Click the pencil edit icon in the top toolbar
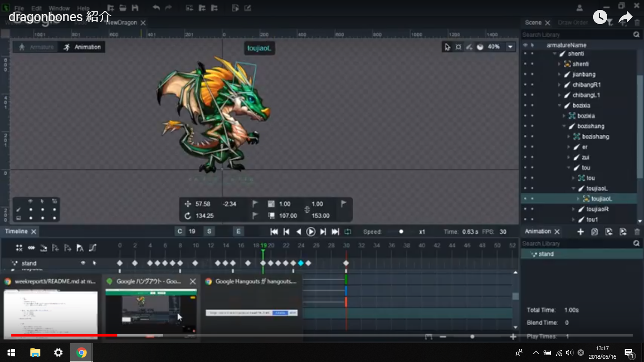 [248, 8]
